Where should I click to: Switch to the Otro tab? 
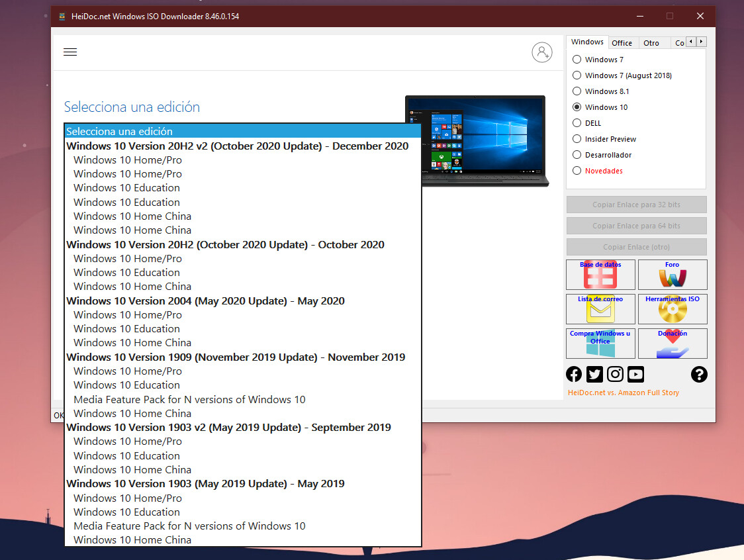[x=650, y=42]
